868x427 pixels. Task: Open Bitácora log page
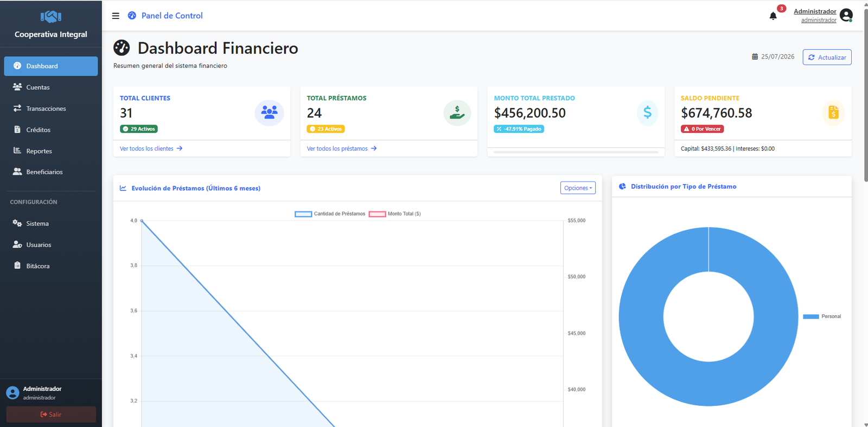coord(51,266)
